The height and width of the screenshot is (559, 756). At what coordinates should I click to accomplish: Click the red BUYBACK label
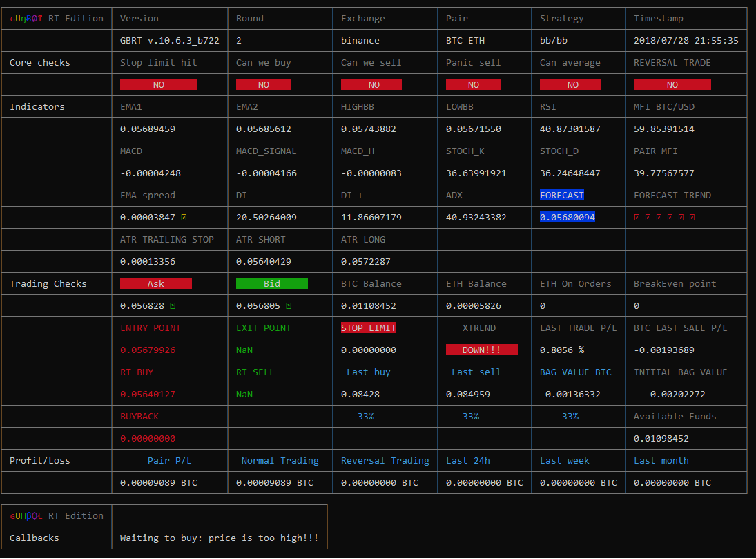point(139,416)
